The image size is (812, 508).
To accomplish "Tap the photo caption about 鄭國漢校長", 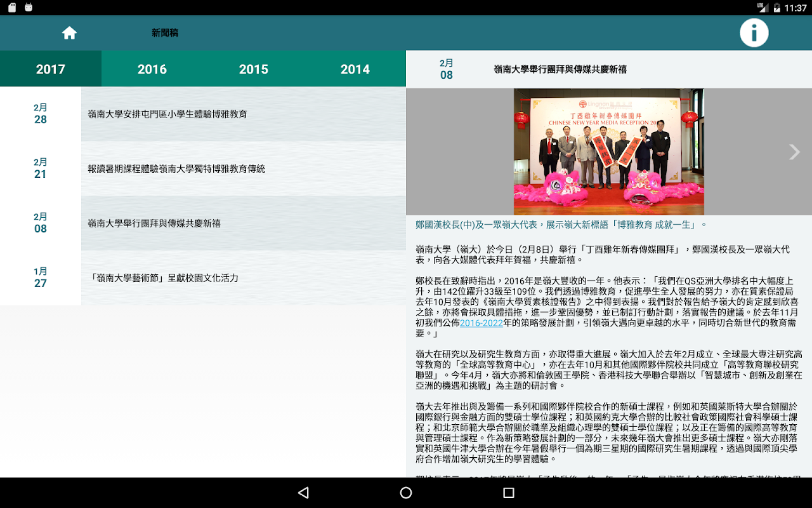I will pyautogui.click(x=561, y=225).
